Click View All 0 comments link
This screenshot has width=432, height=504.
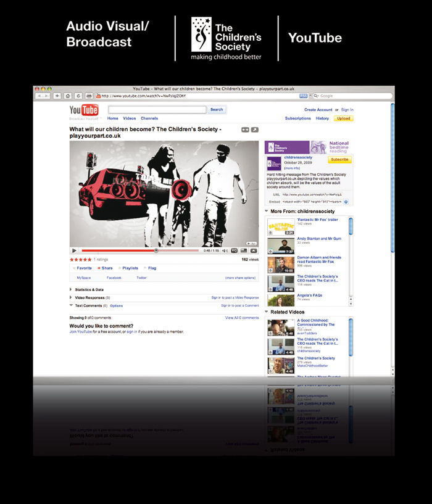242,318
